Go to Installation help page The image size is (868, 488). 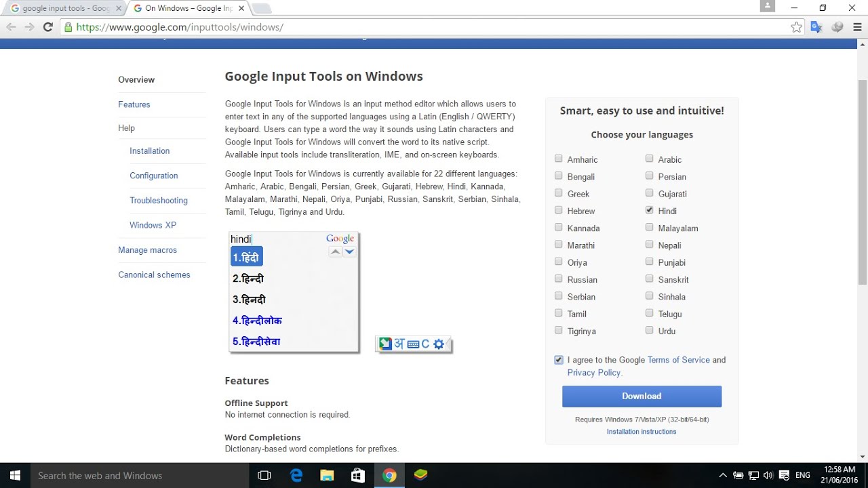tap(150, 151)
